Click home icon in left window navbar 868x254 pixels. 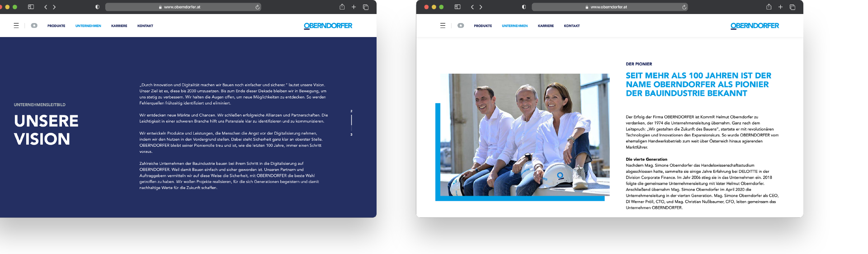[x=34, y=26]
